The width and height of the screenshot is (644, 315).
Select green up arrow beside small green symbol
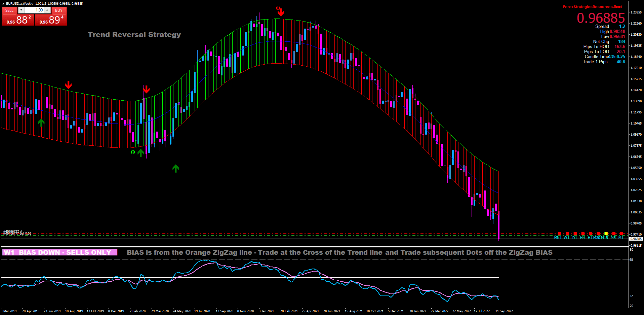click(x=140, y=153)
